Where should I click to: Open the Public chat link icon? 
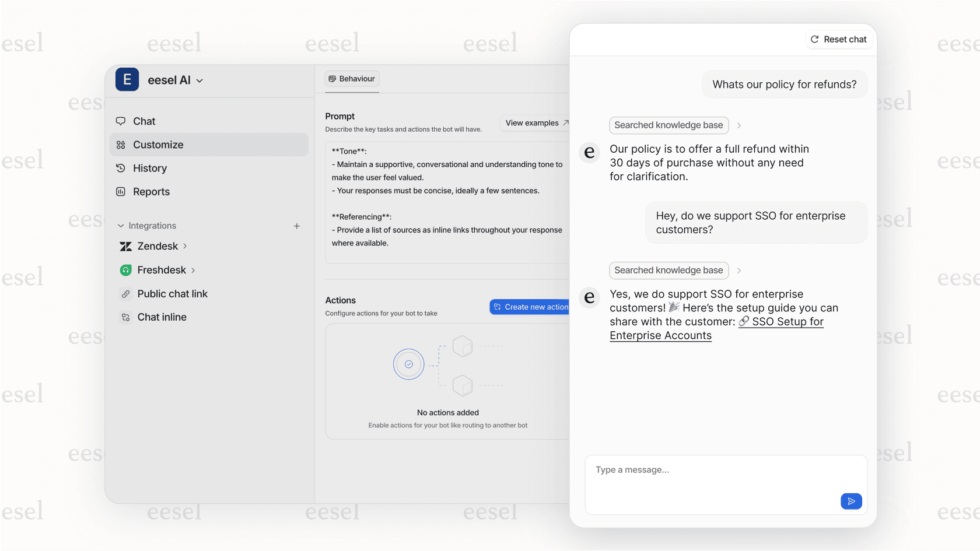(x=126, y=294)
